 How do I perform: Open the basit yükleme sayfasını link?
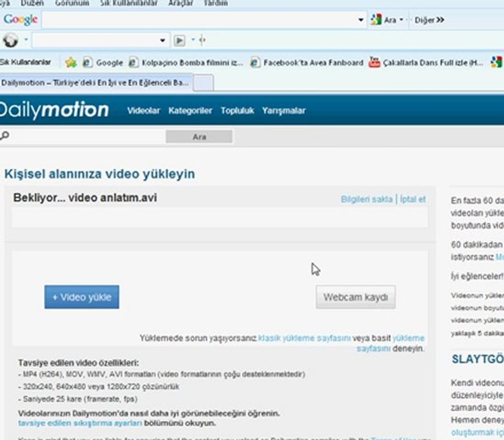tap(391, 343)
